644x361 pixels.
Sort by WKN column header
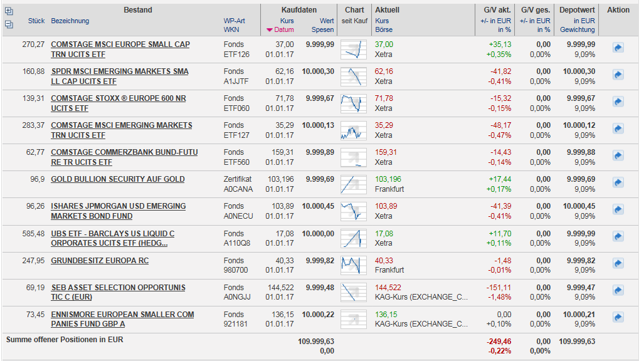231,29
